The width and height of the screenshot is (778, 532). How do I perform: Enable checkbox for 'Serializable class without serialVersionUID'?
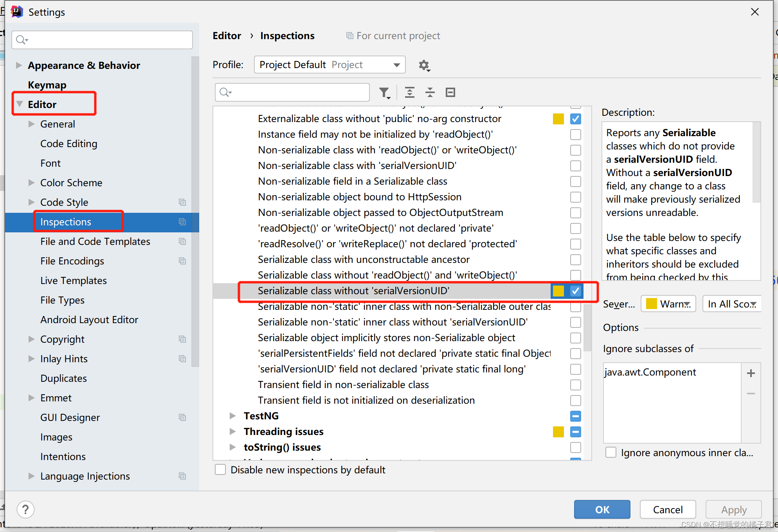[x=574, y=290]
